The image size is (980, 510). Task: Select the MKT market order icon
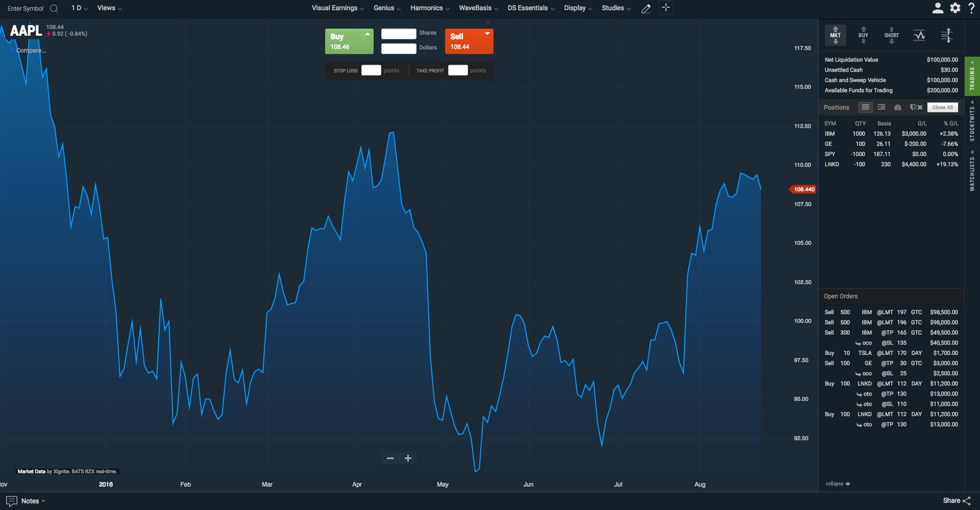coord(836,35)
